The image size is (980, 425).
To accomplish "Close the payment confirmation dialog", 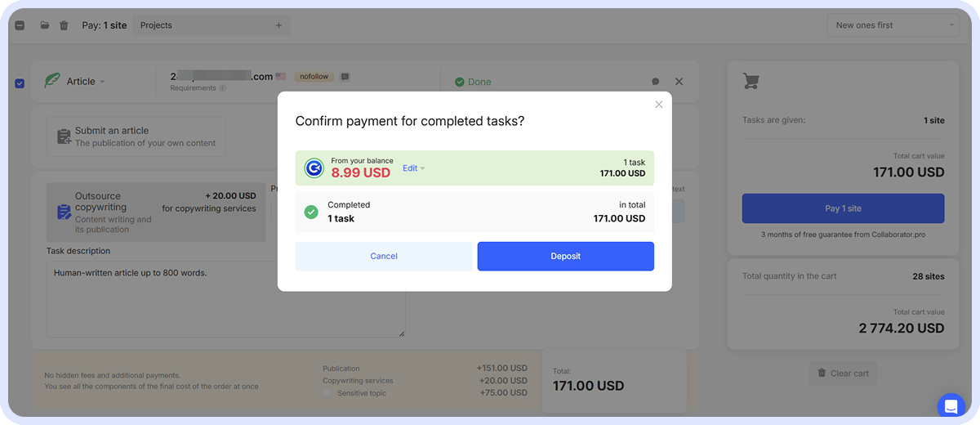I will click(x=659, y=105).
